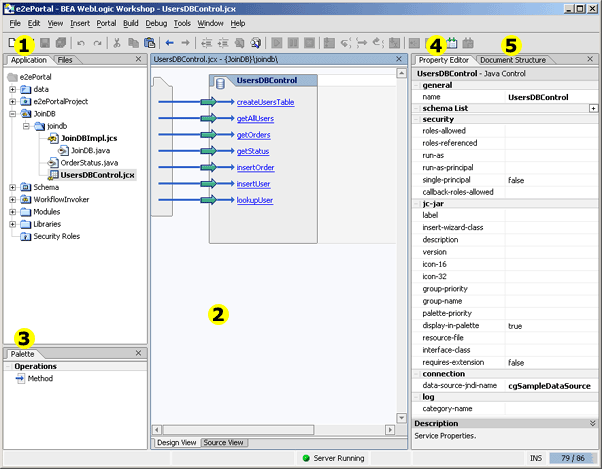Select the Design View tab
602x470 pixels.
[177, 443]
